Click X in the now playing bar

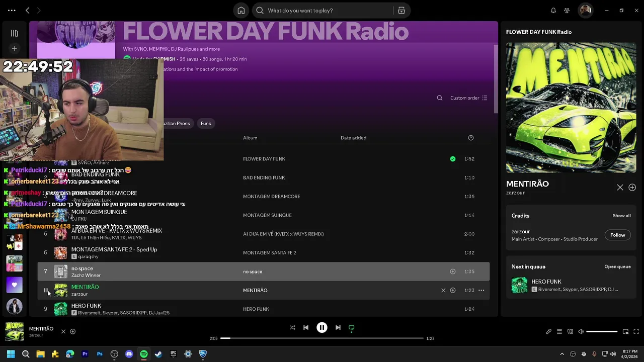[x=63, y=331]
